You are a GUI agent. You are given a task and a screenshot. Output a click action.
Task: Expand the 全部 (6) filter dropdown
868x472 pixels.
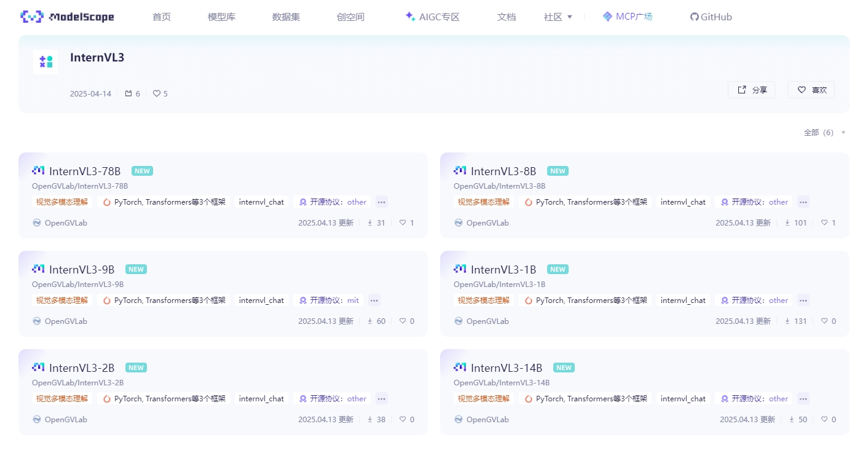click(825, 133)
